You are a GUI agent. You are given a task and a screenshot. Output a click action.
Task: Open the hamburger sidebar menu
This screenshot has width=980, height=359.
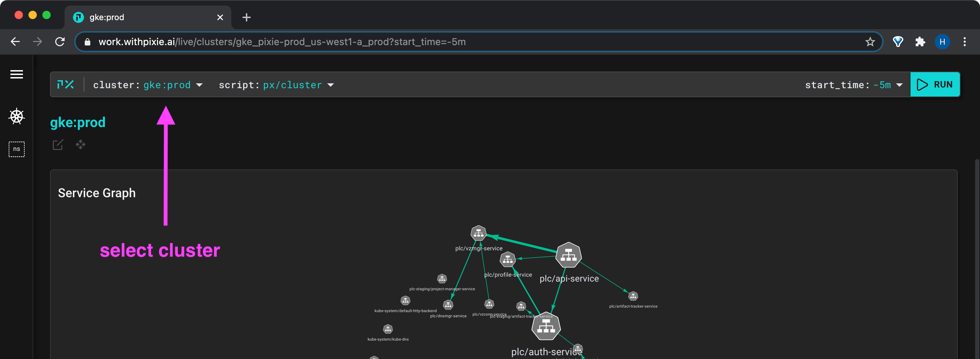coord(16,75)
